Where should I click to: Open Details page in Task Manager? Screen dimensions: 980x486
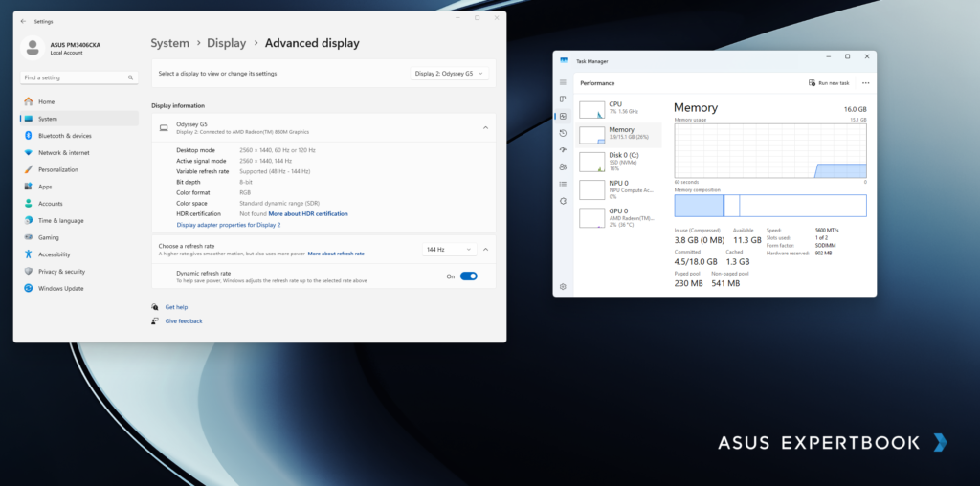[563, 184]
